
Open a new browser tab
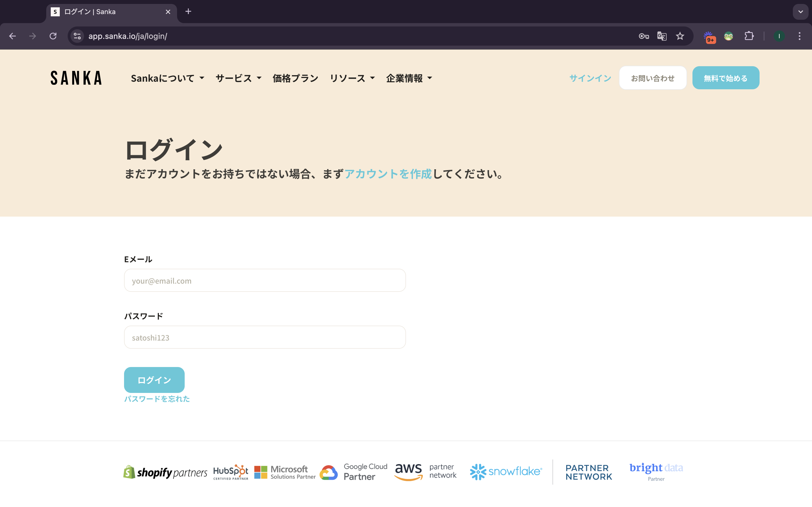(188, 11)
